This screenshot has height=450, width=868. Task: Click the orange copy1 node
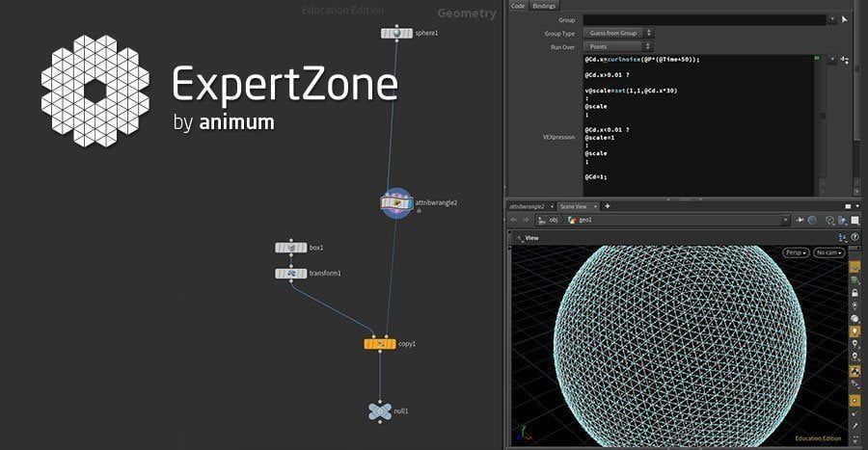click(380, 344)
